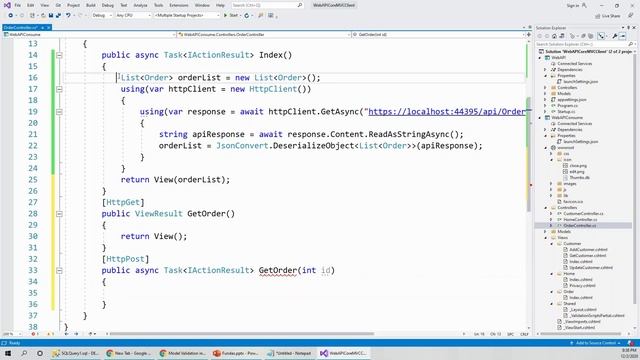Open the Visual Studio logo menu
Screen dimensions: 640x360
(7, 5)
